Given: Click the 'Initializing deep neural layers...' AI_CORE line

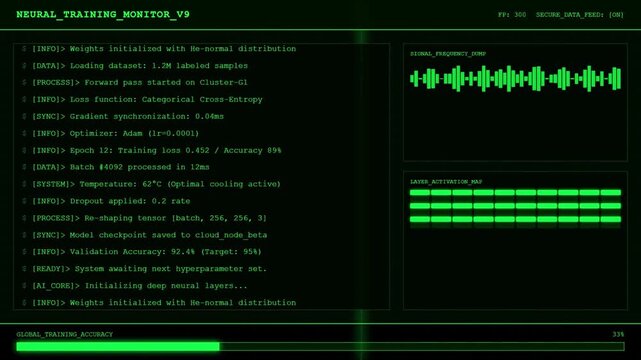Looking at the screenshot, I should click(x=135, y=286).
